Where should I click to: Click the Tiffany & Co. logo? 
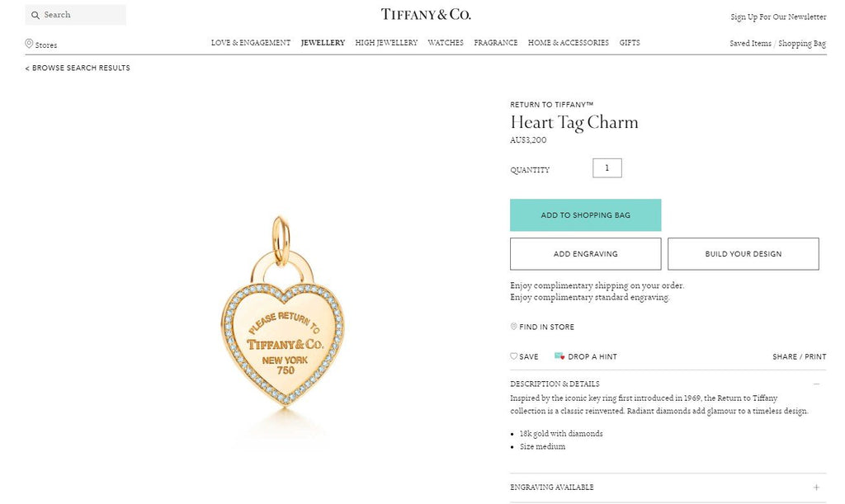(426, 15)
